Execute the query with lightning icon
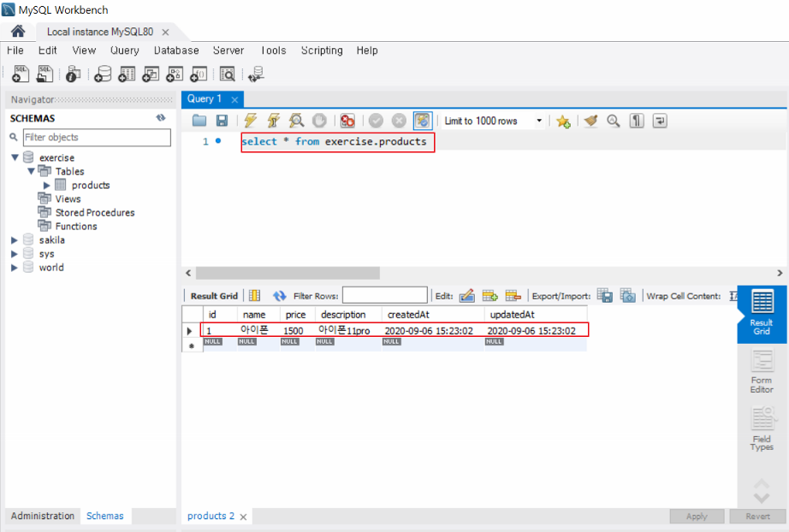The image size is (789, 532). point(250,121)
